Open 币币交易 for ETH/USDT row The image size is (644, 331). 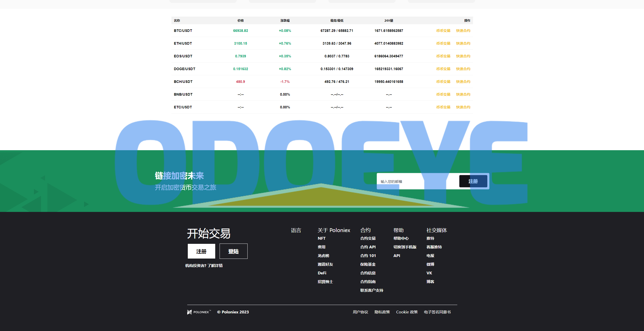pyautogui.click(x=443, y=43)
